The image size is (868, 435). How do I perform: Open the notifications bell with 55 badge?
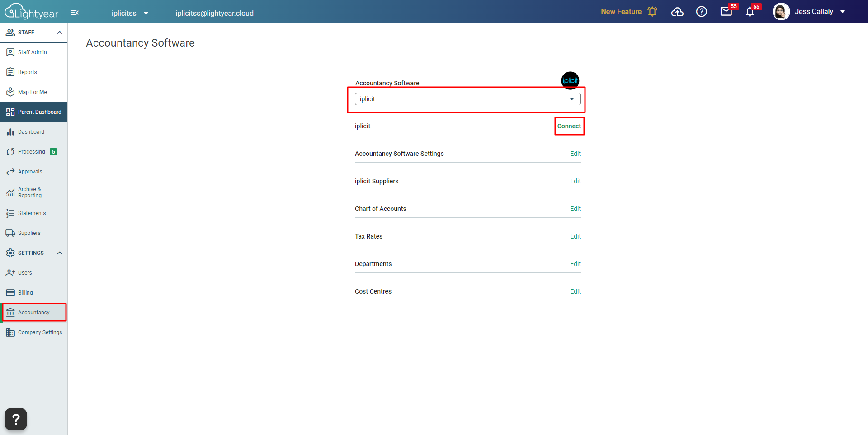(750, 12)
